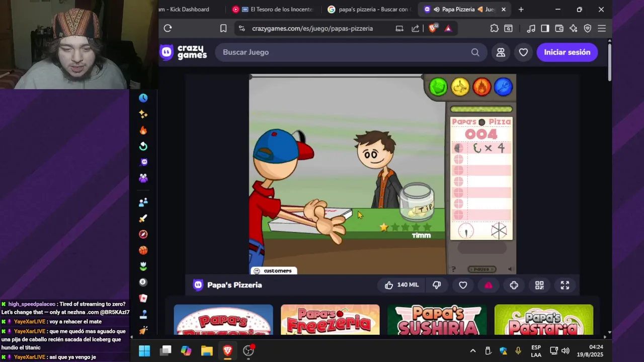Screen dimensions: 644x362
Task: Open Brave VPN shield icon
Action: 587,29
